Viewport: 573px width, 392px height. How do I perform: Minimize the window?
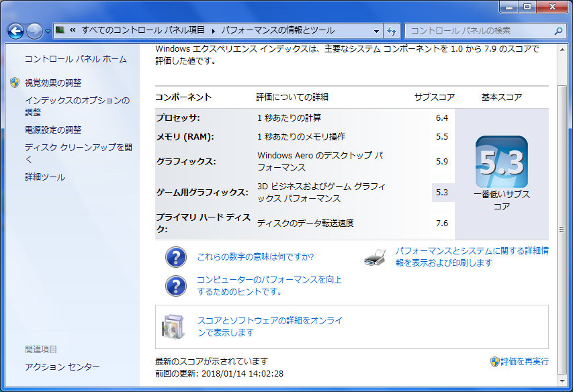point(510,7)
